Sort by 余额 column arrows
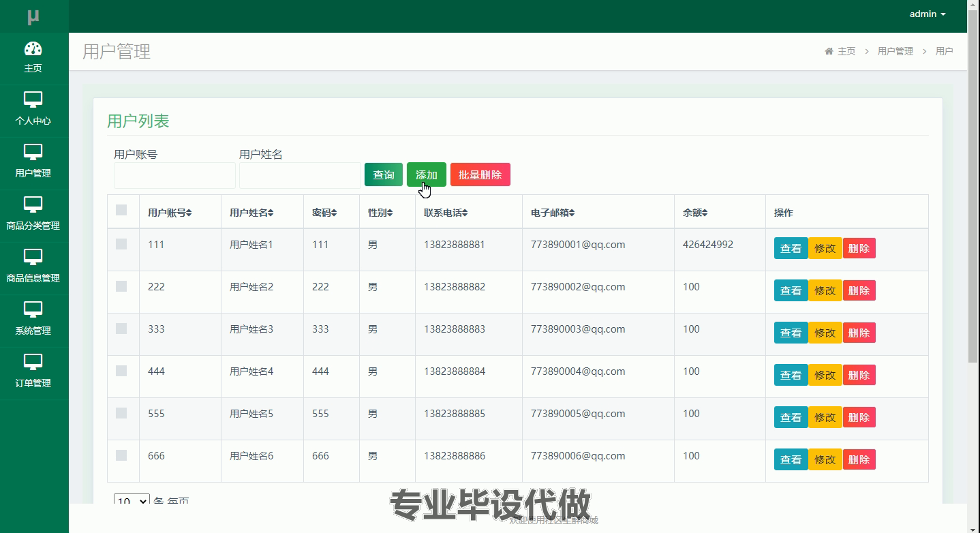 click(705, 213)
